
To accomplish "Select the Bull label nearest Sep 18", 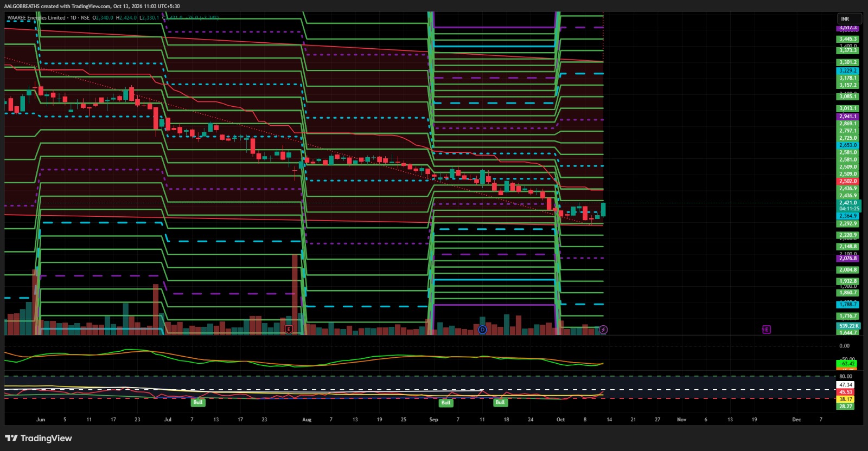I will [500, 402].
